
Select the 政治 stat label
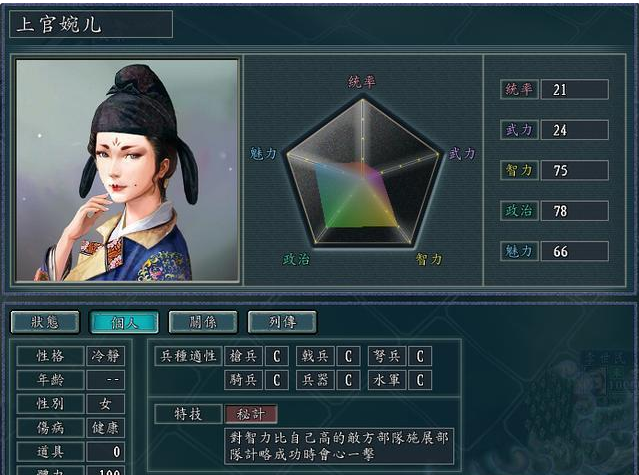[519, 211]
